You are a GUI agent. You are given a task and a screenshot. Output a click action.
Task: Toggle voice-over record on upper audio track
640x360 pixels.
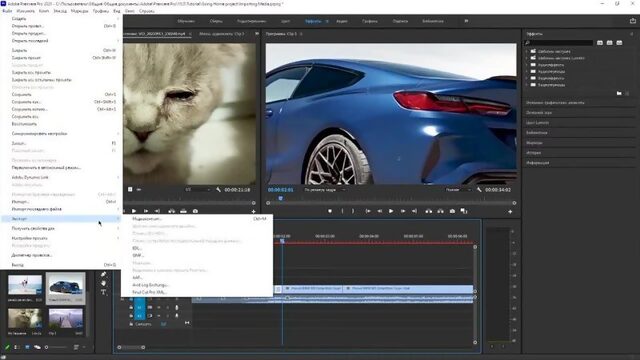[x=176, y=307]
